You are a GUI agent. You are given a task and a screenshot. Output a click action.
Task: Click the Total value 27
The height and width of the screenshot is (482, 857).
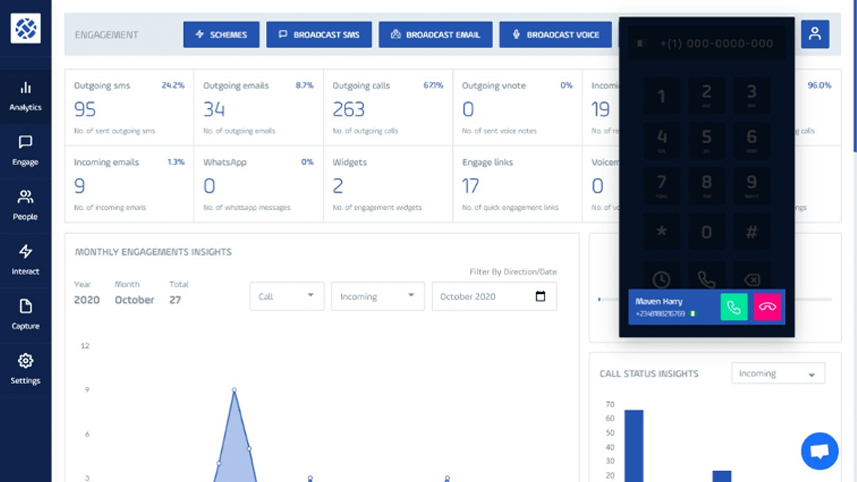click(x=175, y=300)
